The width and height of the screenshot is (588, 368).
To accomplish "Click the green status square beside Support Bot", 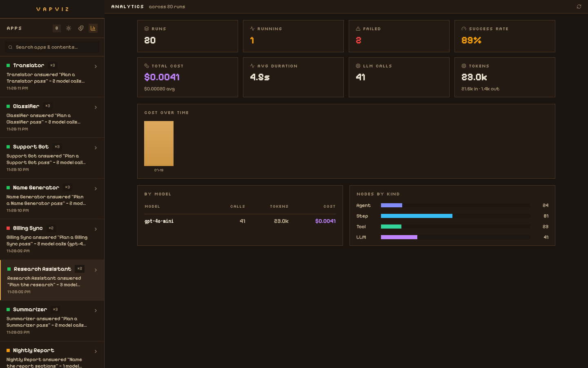I will [8, 147].
